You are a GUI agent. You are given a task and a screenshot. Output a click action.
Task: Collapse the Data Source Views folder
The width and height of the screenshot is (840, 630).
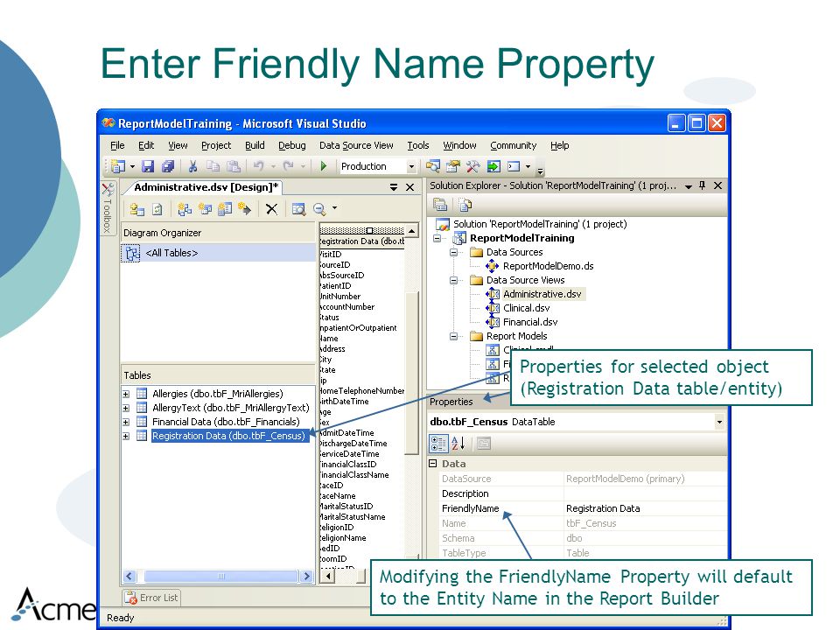[x=454, y=280]
